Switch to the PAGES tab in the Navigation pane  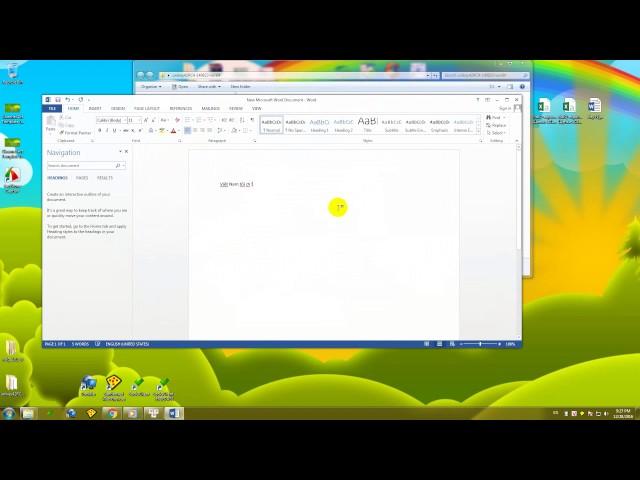coord(82,178)
